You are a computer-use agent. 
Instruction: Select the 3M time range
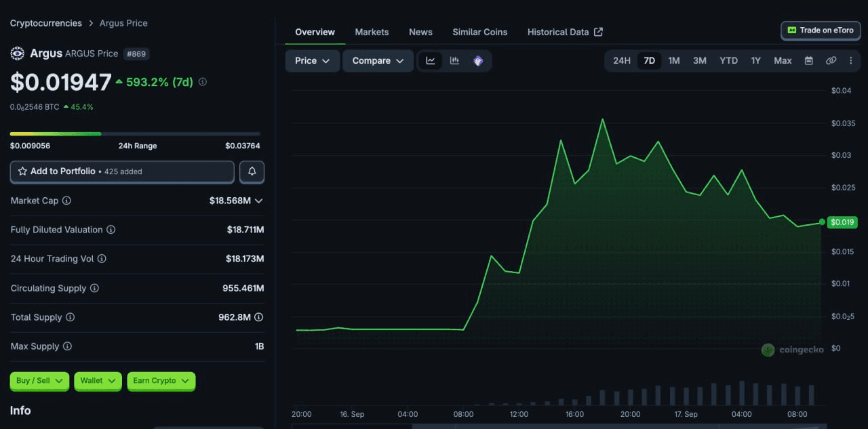pos(700,61)
